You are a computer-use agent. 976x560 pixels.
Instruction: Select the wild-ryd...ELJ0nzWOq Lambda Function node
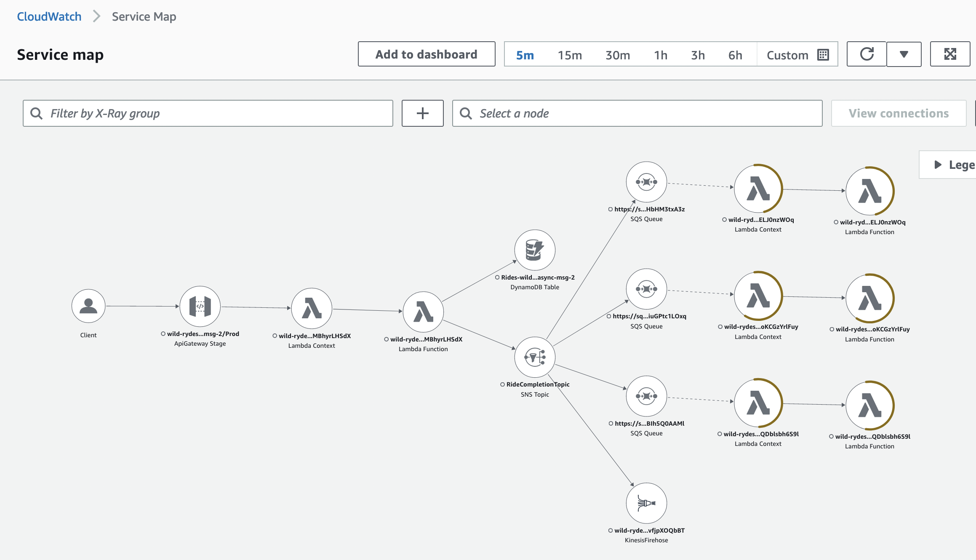(869, 191)
